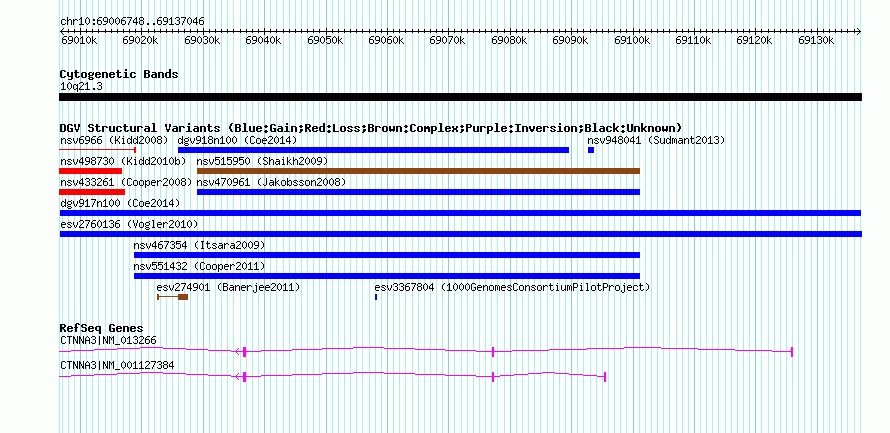This screenshot has width=890, height=433.
Task: Click the blue dgv918n100 gain bar
Action: tap(373, 150)
